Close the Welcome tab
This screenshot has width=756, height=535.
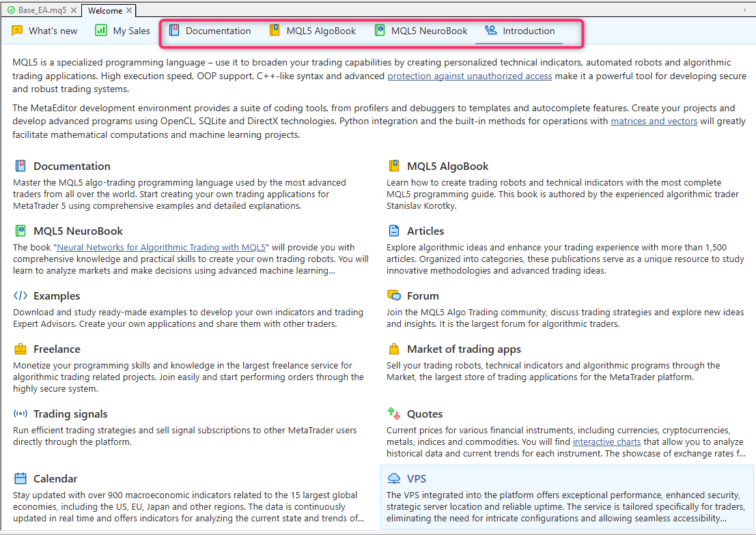click(129, 10)
